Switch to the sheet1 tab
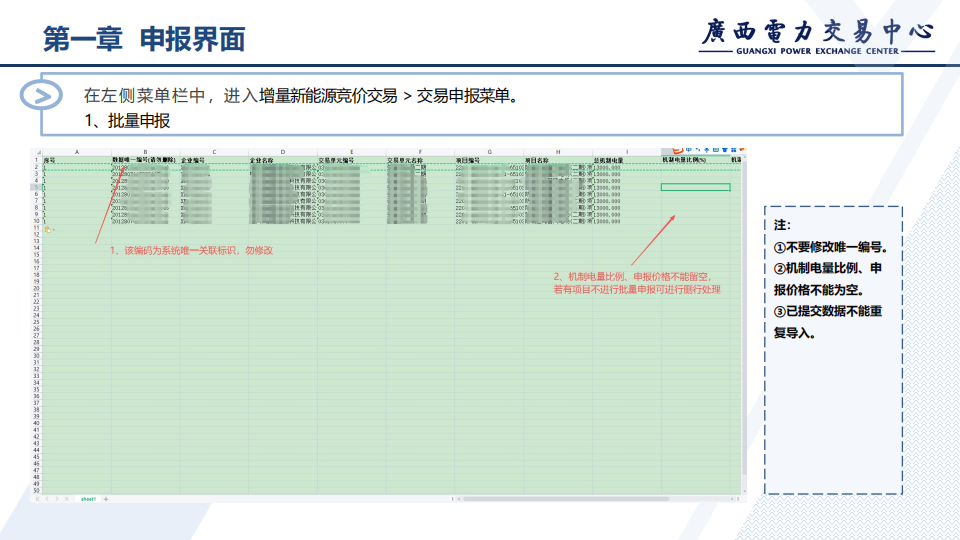 [88, 499]
